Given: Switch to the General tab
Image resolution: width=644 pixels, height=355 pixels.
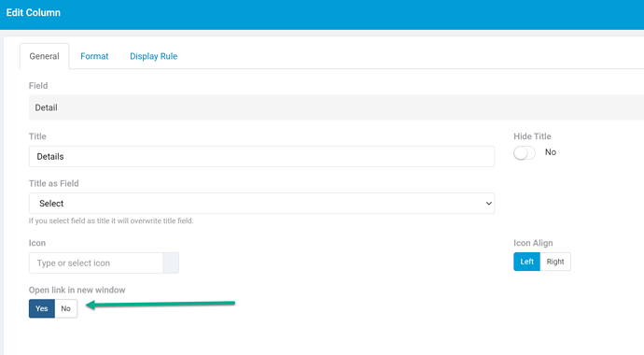Looking at the screenshot, I should [45, 56].
